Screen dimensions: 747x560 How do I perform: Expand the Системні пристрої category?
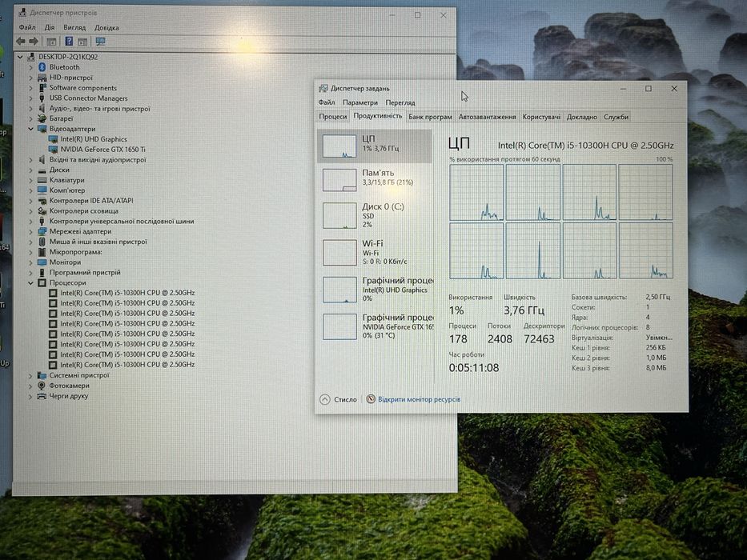coord(30,376)
